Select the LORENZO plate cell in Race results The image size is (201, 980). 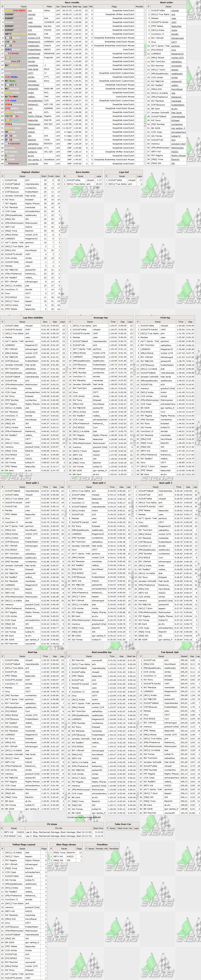coord(49,42)
